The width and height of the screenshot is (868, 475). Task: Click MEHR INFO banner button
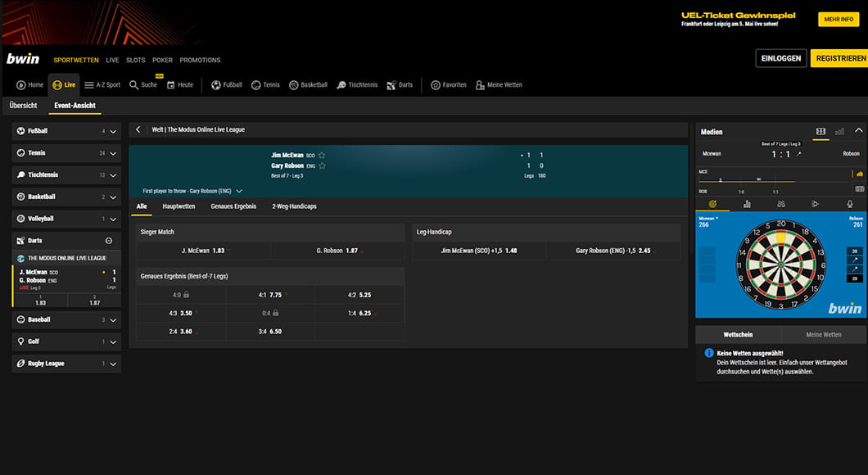839,19
